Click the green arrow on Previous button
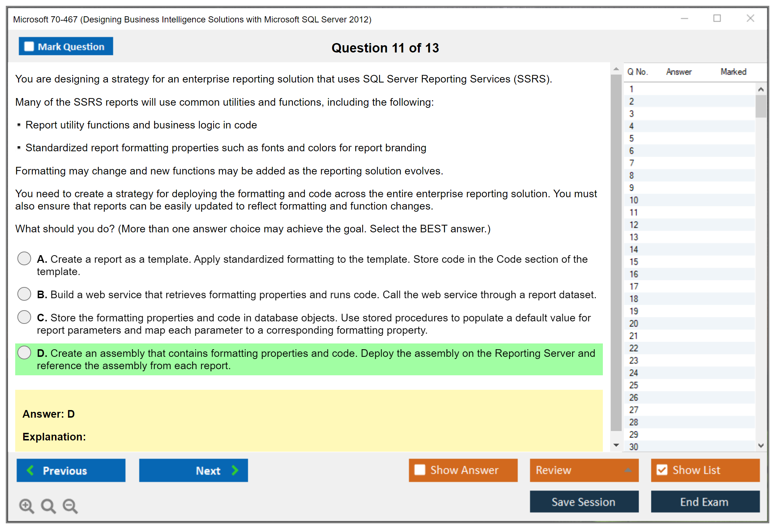 [x=30, y=470]
